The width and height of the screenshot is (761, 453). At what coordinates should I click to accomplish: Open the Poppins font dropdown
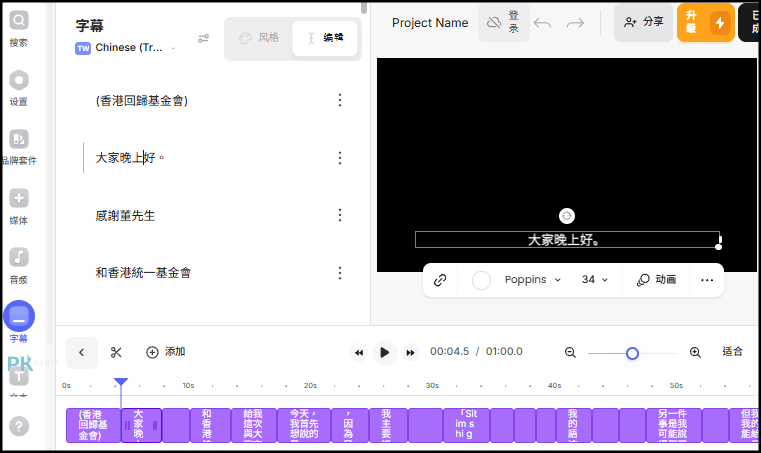pos(533,280)
